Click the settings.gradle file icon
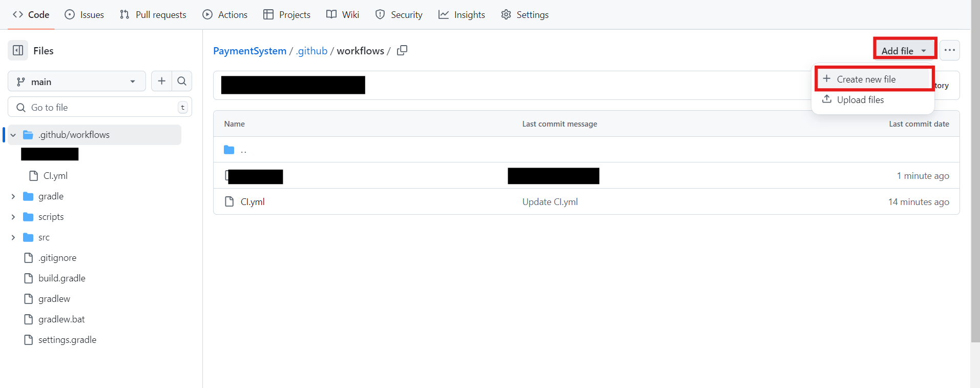 [x=29, y=340]
